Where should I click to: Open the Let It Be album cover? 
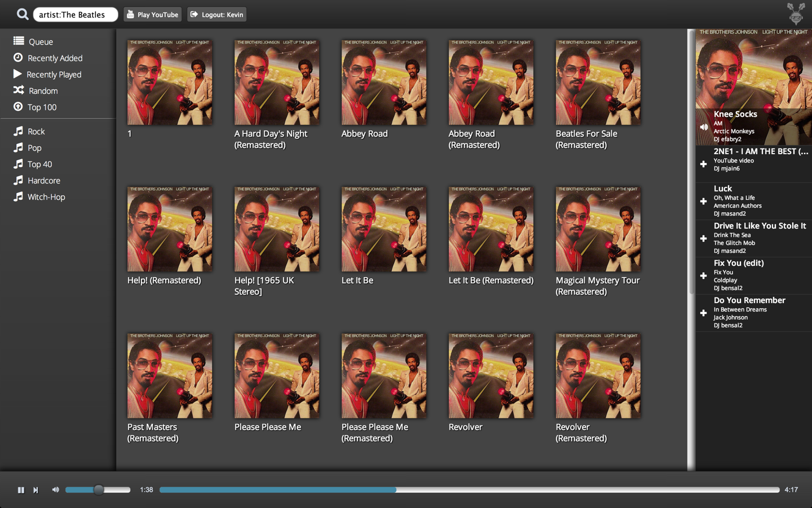pyautogui.click(x=384, y=229)
